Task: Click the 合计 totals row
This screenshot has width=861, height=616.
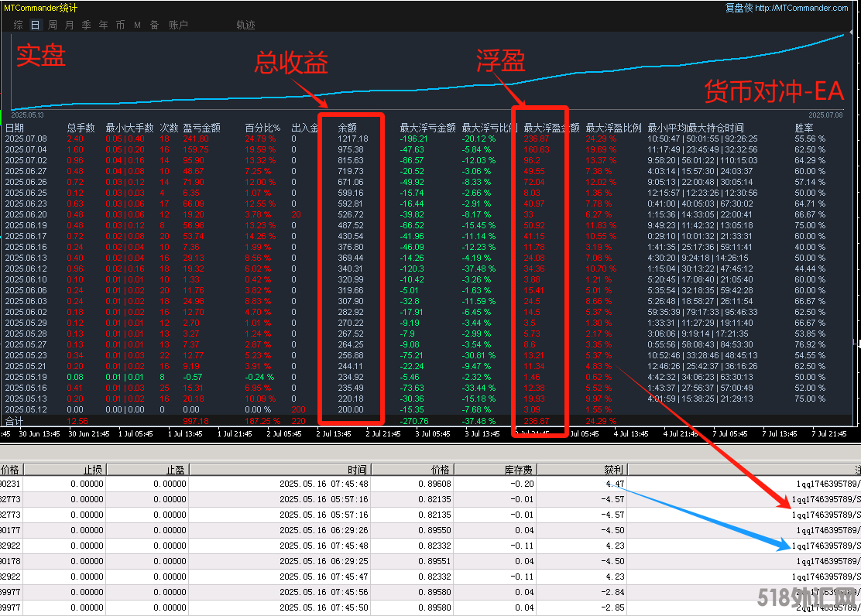Action: click(x=15, y=421)
